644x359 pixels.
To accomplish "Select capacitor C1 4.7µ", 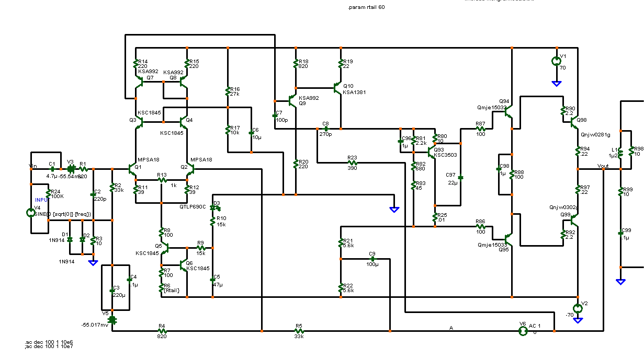I will tap(52, 169).
